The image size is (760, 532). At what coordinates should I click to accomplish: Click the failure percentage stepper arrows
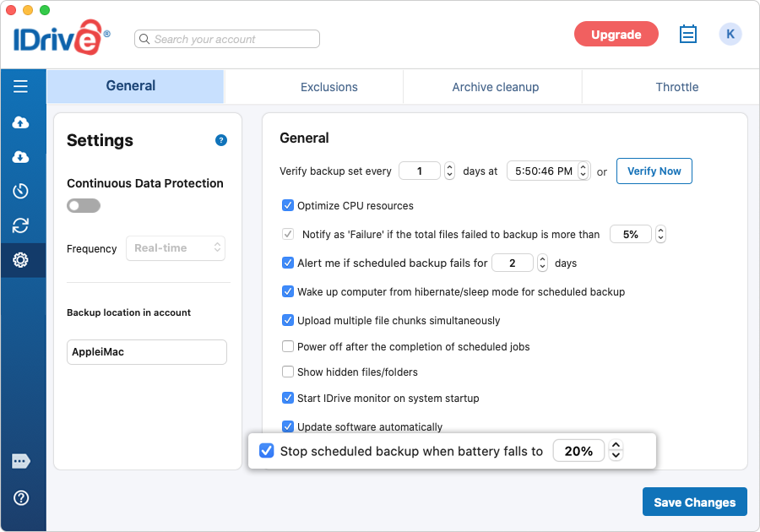(x=660, y=234)
